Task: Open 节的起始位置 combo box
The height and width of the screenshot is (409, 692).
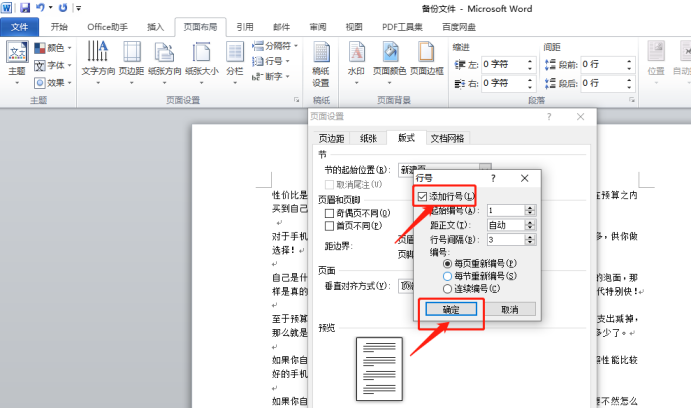Action: [444, 170]
